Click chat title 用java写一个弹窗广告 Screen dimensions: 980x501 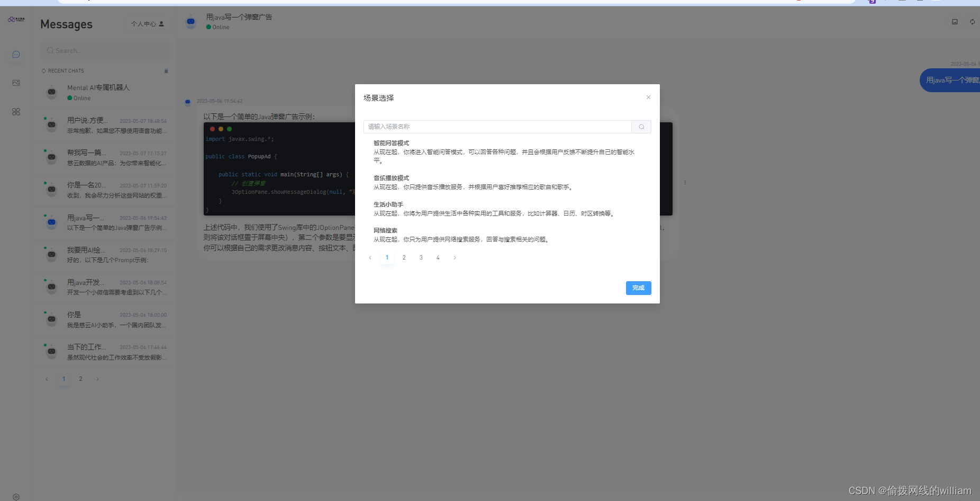(239, 17)
